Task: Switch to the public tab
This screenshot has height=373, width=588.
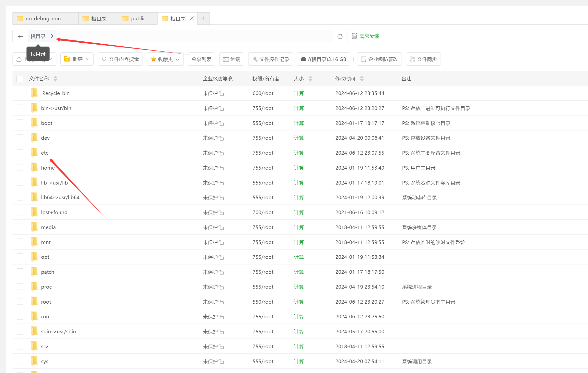Action: tap(138, 19)
